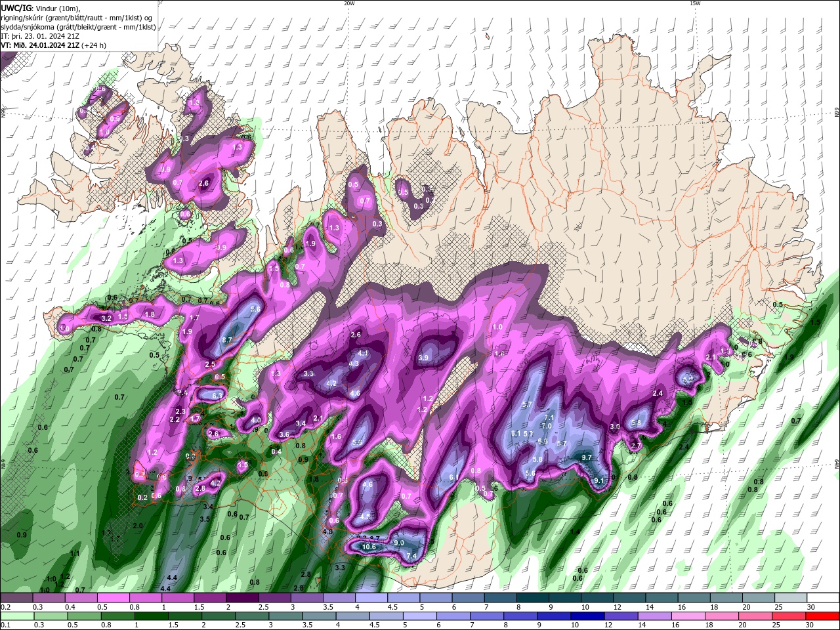Click the 20W longitude label
The width and height of the screenshot is (840, 630).
pos(349,3)
